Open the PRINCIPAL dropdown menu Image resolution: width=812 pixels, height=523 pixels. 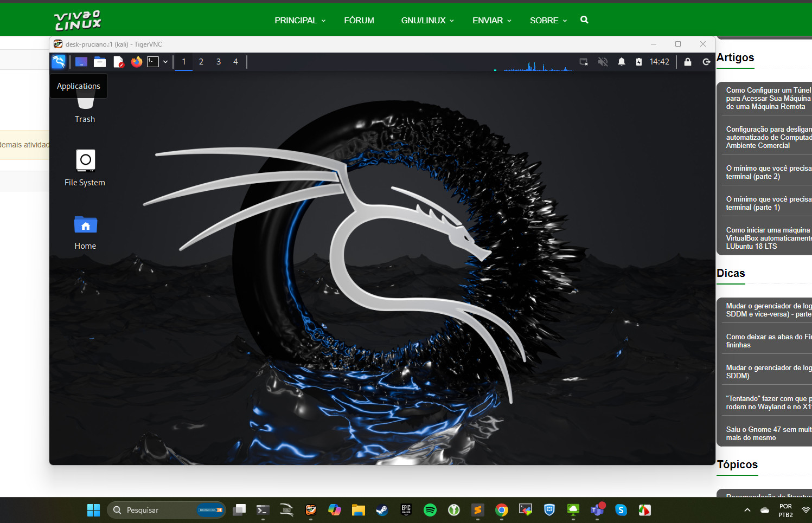[x=300, y=20]
